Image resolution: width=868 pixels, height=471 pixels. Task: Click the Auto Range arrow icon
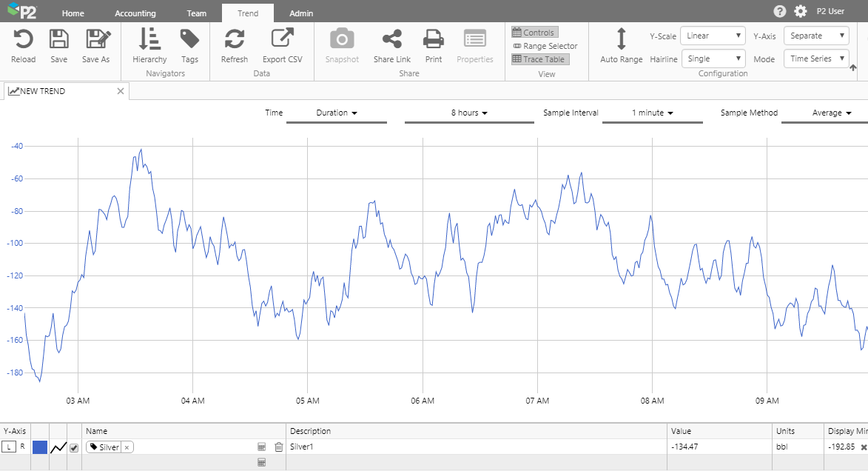tap(621, 40)
